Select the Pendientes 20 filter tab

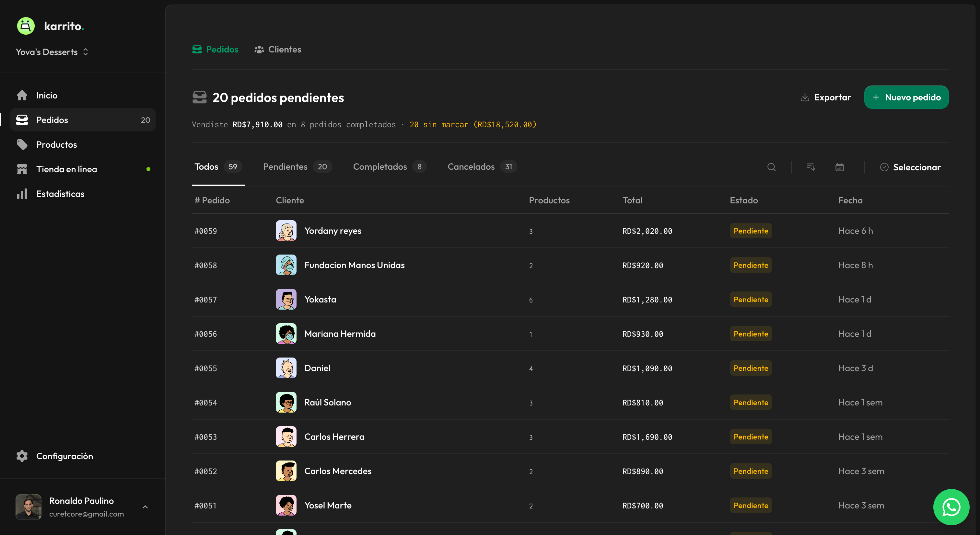[297, 167]
